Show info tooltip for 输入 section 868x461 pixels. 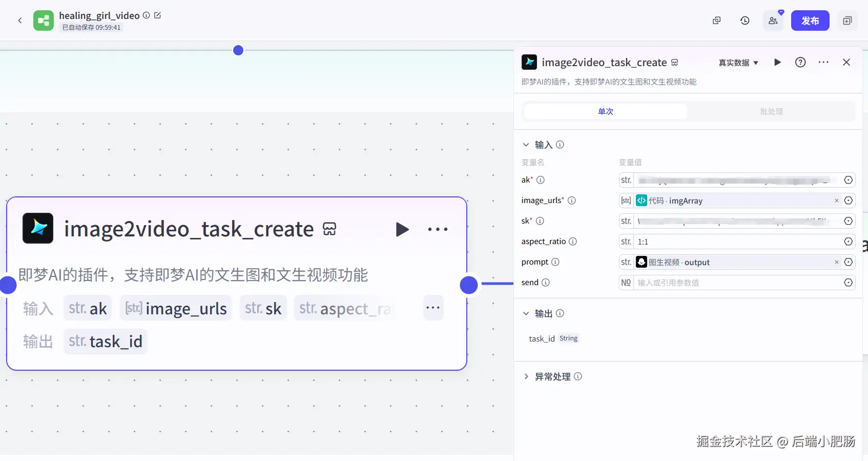pos(560,145)
